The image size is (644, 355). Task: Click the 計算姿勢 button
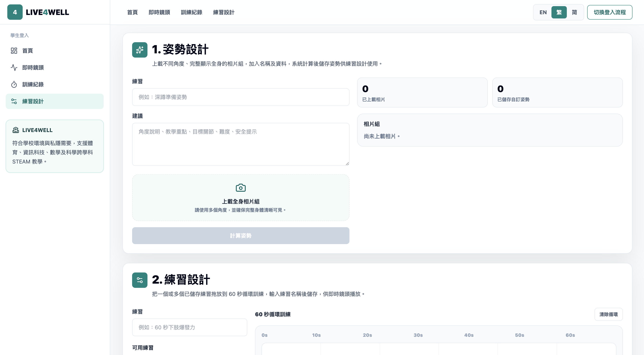pos(241,236)
